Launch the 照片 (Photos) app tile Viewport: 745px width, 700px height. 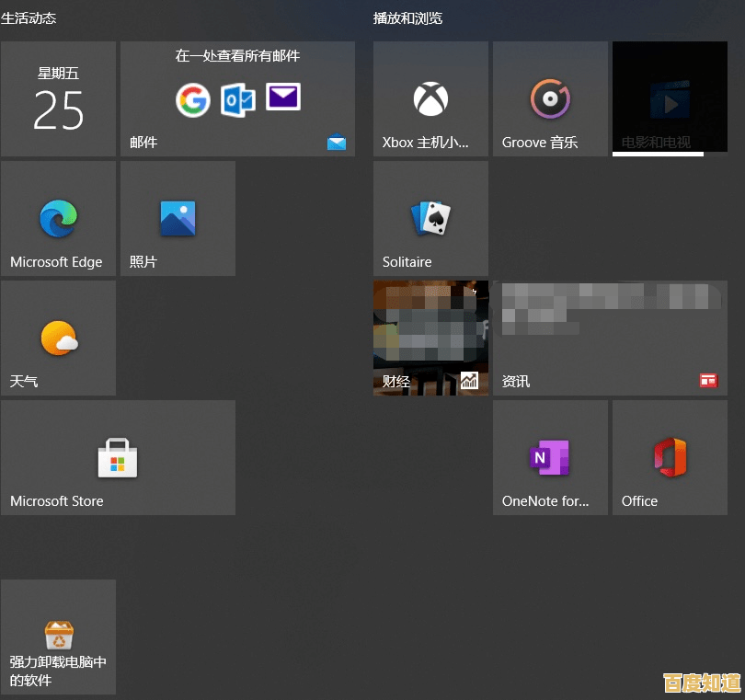pos(178,219)
